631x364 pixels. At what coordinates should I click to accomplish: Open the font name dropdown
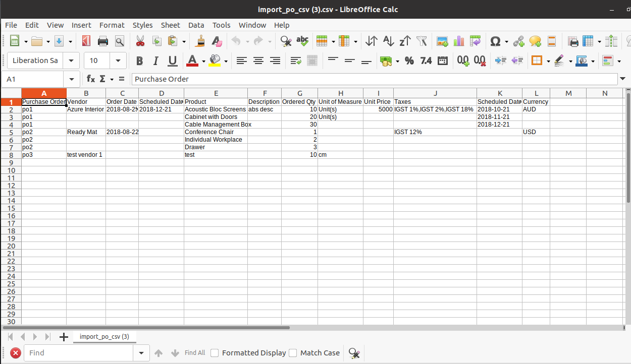[x=71, y=60]
